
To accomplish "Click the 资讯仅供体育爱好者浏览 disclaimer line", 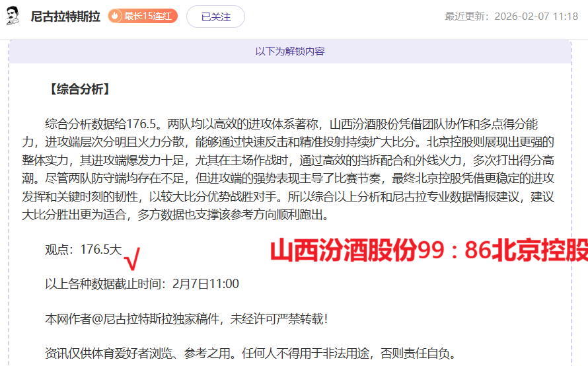I will pyautogui.click(x=250, y=353).
